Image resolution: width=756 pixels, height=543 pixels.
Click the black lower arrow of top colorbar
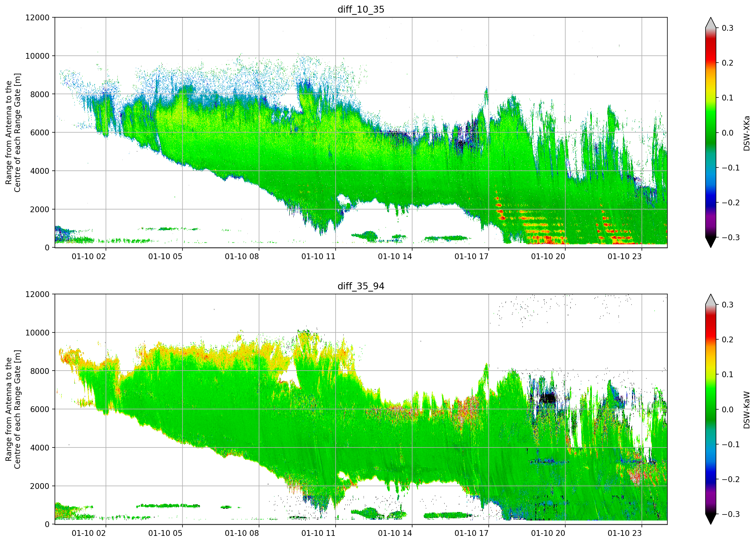pos(711,242)
